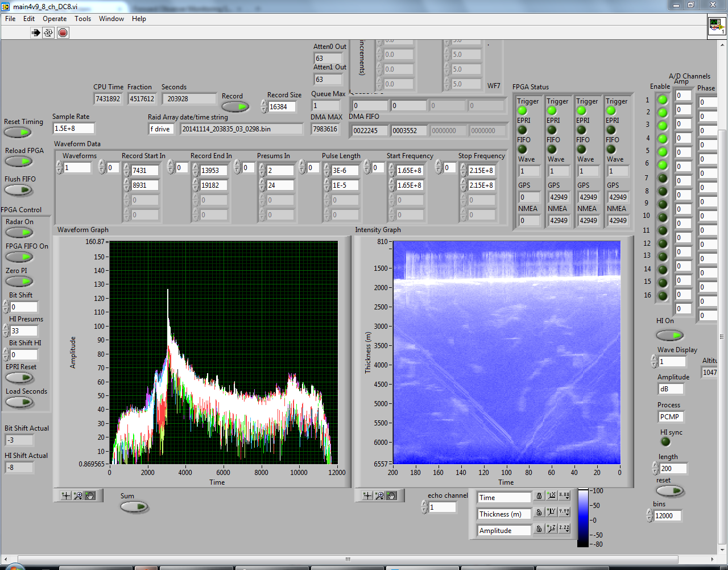This screenshot has height=570, width=728.
Task: Open the Tools menu
Action: click(82, 19)
